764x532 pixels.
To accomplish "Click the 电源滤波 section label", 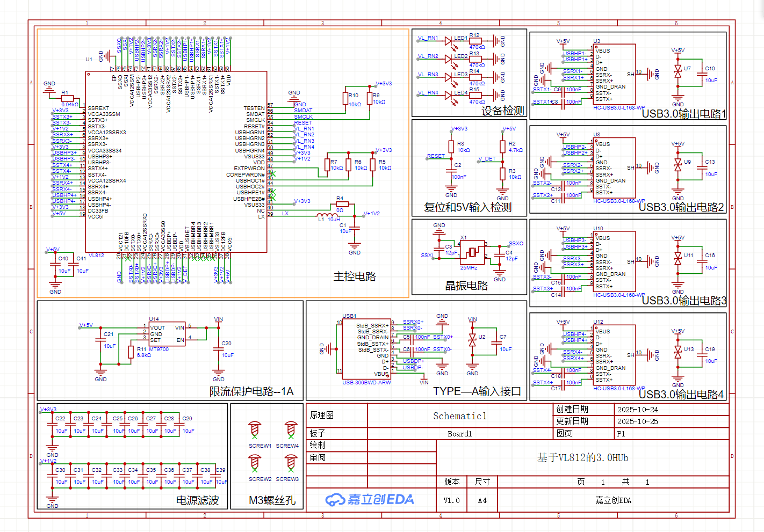I will click(x=198, y=500).
